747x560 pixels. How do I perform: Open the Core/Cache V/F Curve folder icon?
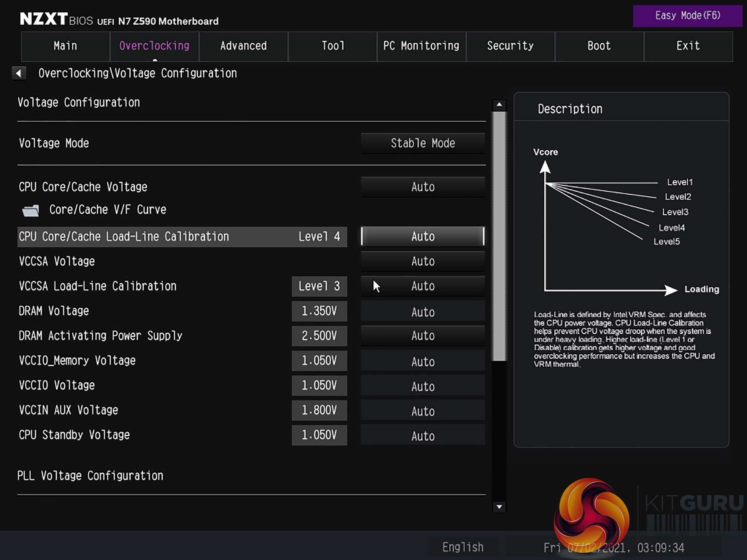tap(30, 210)
